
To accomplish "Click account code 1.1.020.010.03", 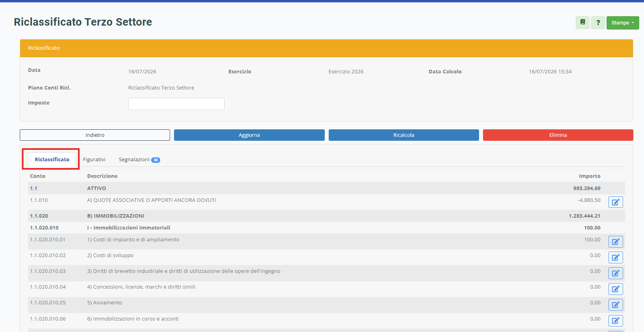I will [48, 271].
